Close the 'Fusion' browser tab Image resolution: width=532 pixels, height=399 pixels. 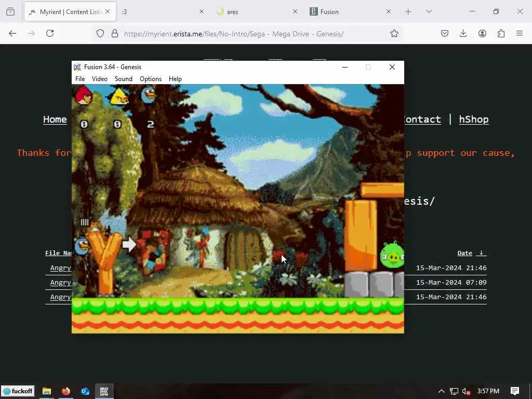tap(389, 11)
